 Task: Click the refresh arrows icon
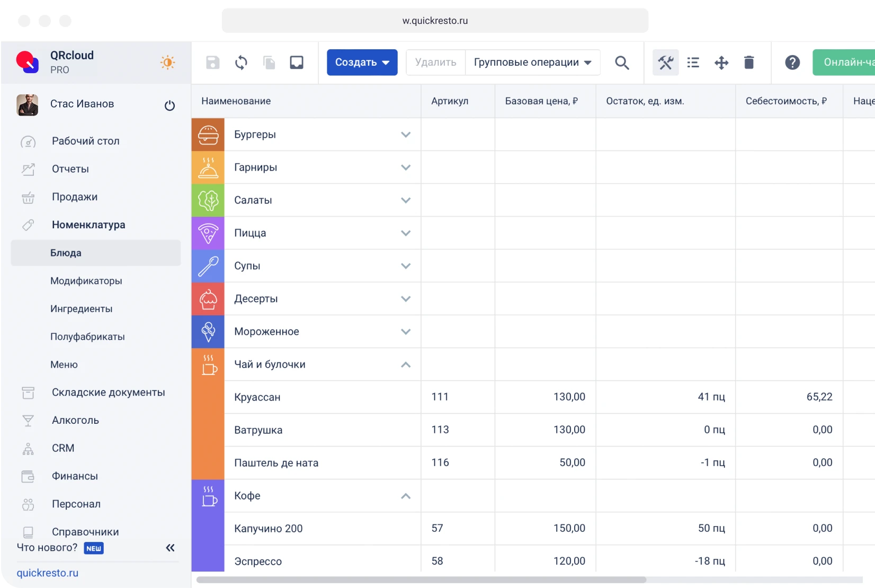pos(241,63)
